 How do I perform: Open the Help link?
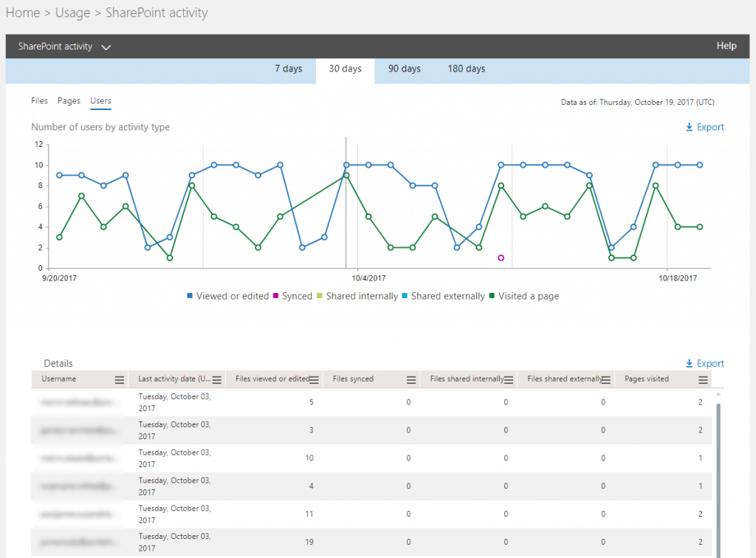726,46
